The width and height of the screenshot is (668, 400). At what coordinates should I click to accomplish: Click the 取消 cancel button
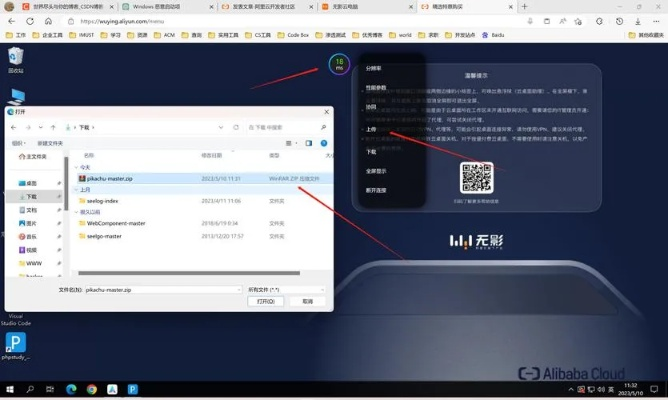307,301
